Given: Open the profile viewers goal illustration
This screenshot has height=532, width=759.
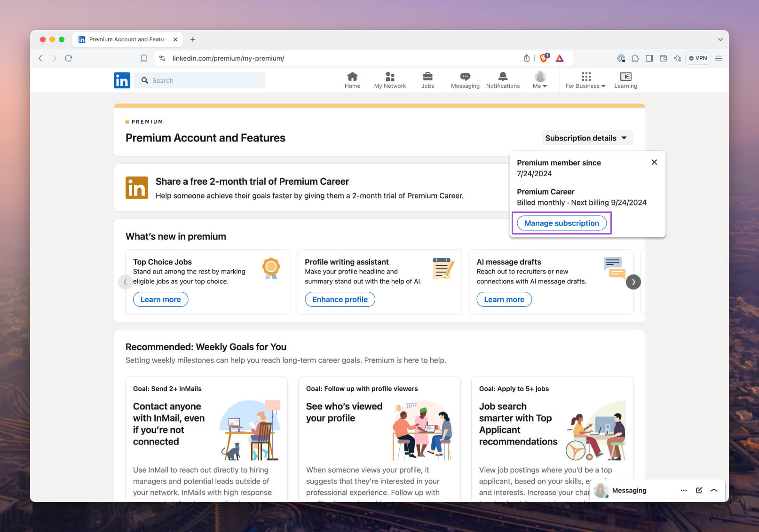Looking at the screenshot, I should pos(422,430).
